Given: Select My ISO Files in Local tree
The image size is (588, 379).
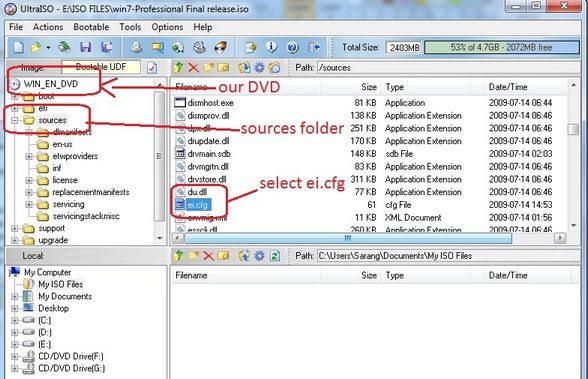Looking at the screenshot, I should pyautogui.click(x=60, y=285).
